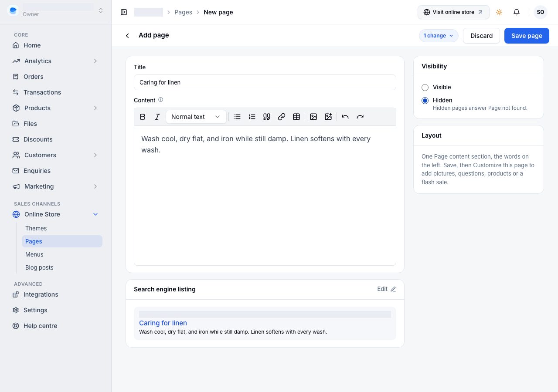558x392 pixels.
Task: Add a blockquote to content
Action: point(267,117)
